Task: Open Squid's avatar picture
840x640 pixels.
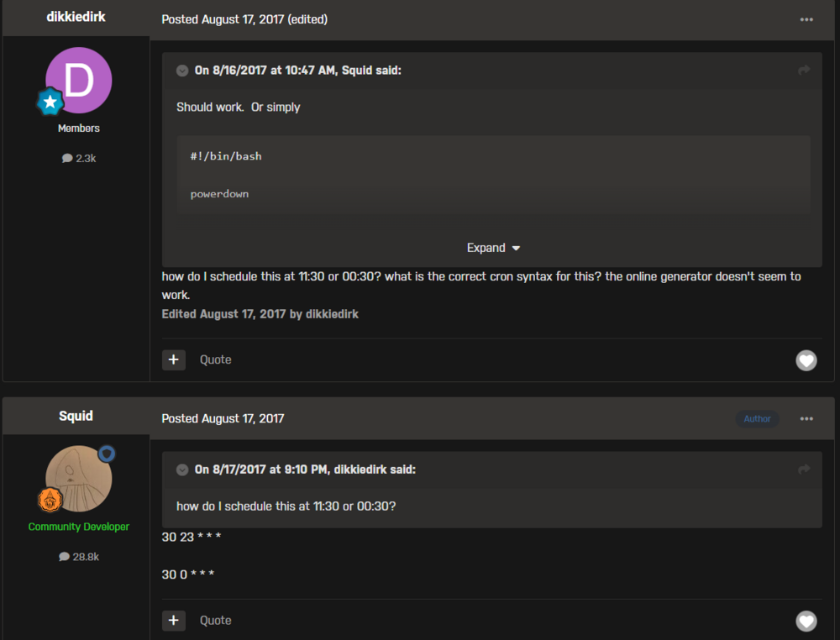Action: [79, 479]
